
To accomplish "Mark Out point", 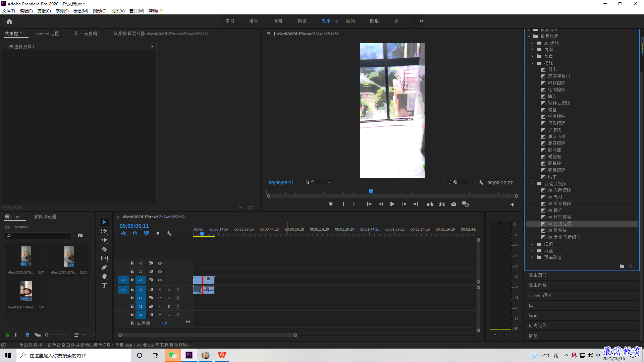I will (x=354, y=204).
